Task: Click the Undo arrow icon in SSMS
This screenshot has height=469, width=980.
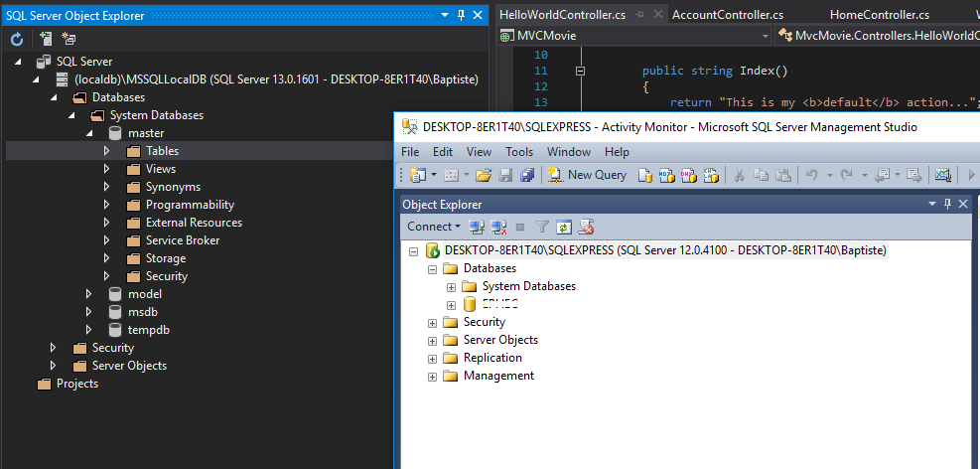Action: (x=812, y=175)
